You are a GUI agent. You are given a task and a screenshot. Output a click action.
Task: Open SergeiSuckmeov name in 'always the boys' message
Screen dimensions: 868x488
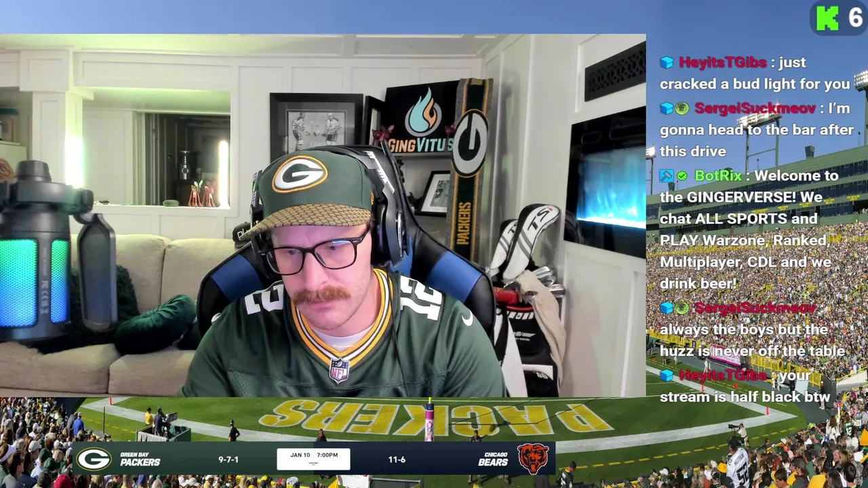(755, 308)
